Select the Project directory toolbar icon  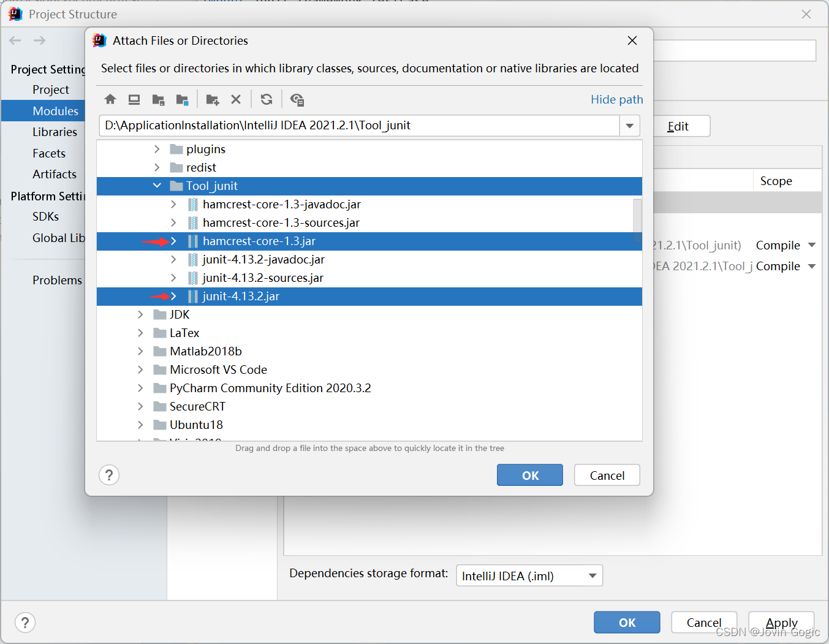[158, 99]
